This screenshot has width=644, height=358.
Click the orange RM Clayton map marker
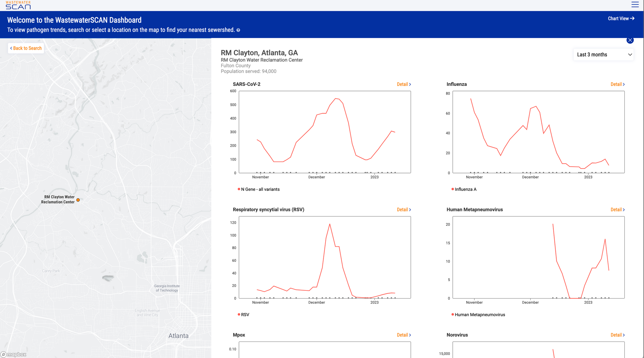(x=78, y=200)
